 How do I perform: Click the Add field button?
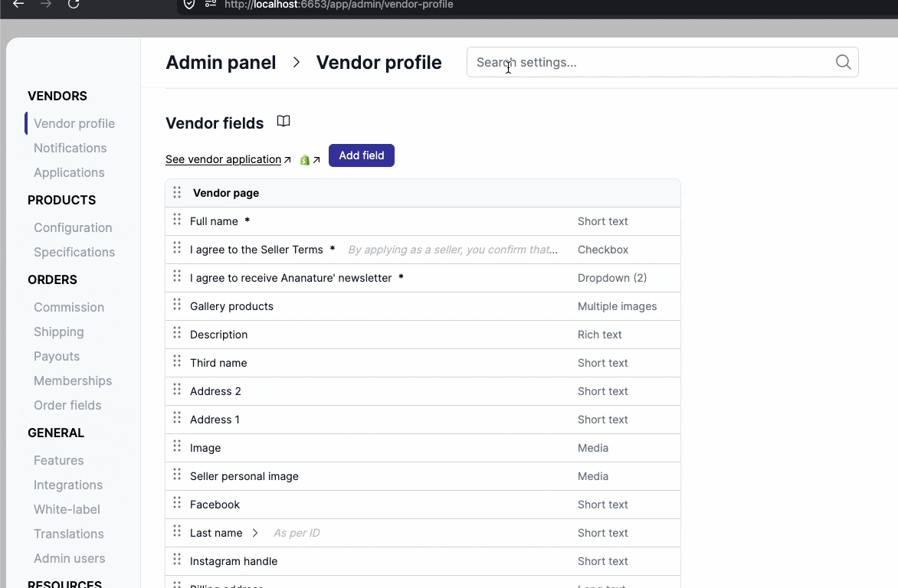(361, 155)
